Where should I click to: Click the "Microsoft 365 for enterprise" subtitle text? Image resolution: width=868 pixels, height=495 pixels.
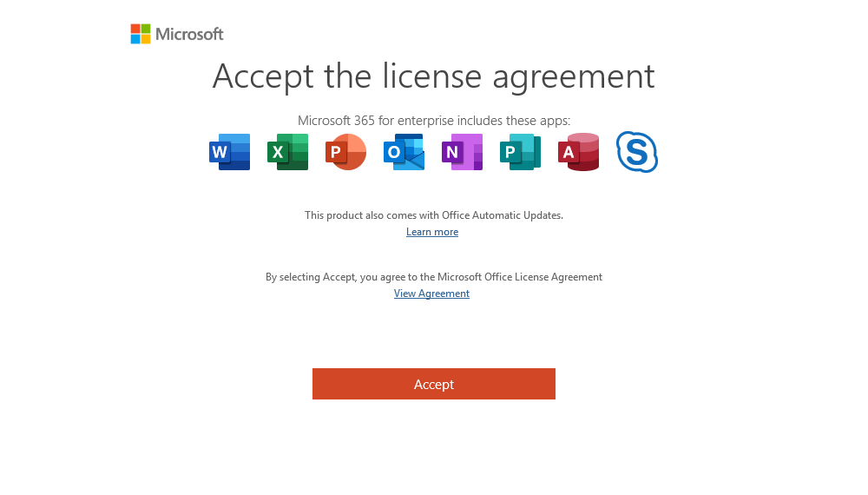[433, 121]
